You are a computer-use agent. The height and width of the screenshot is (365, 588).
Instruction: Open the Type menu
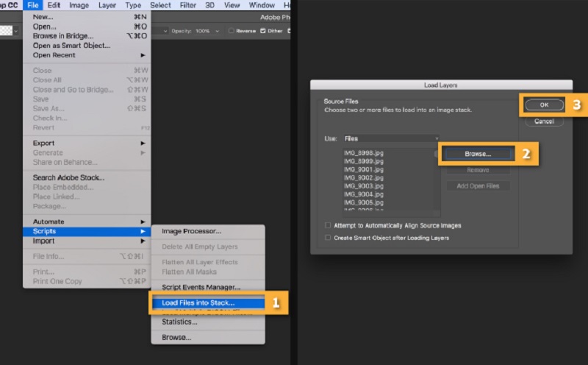pos(133,5)
